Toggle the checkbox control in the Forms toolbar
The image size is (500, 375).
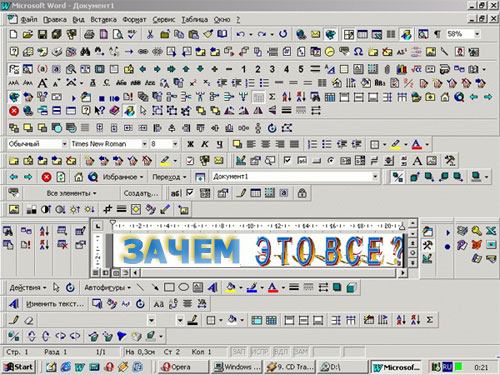pos(287,161)
